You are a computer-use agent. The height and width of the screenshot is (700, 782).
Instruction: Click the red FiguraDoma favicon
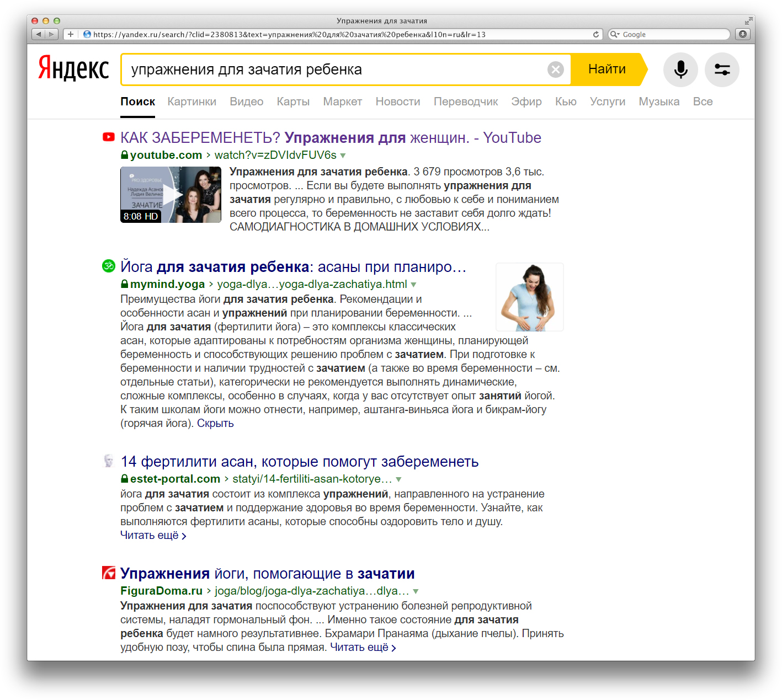(109, 573)
